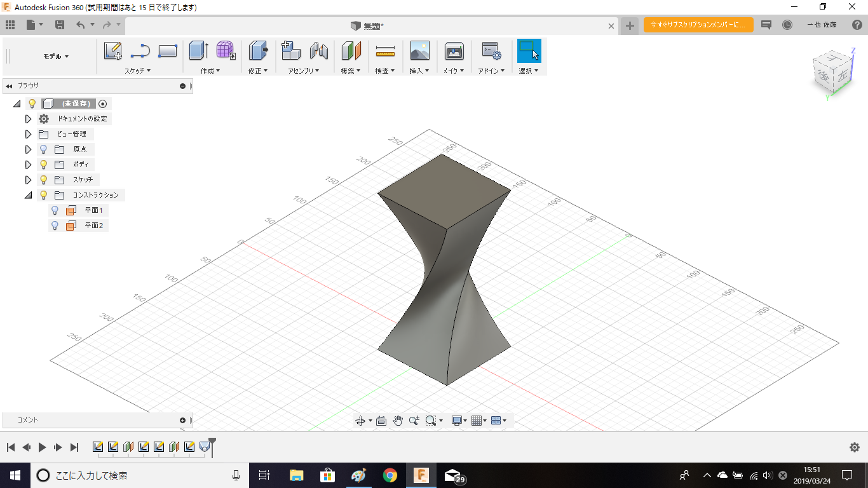This screenshot has height=488, width=868.
Task: Click the Redo arrow
Action: 107,25
